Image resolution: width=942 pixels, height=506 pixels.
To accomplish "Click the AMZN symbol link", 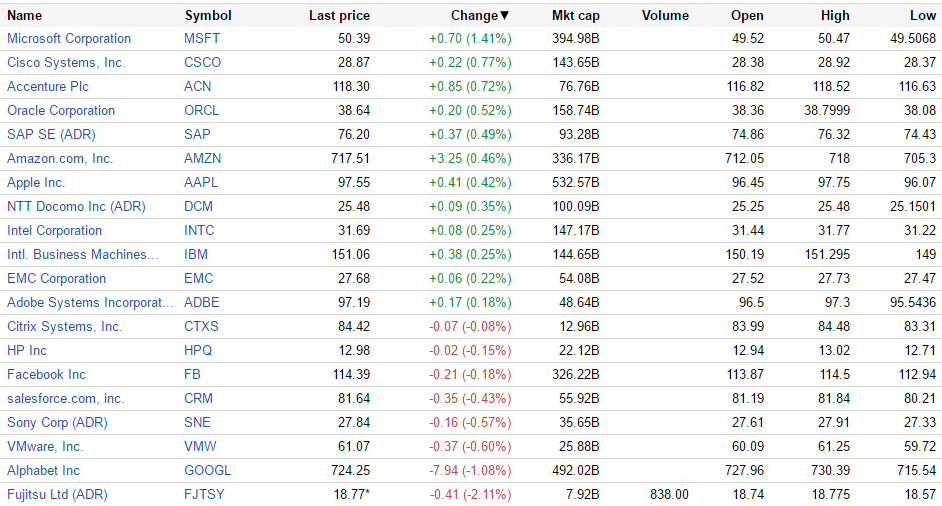I will [203, 159].
